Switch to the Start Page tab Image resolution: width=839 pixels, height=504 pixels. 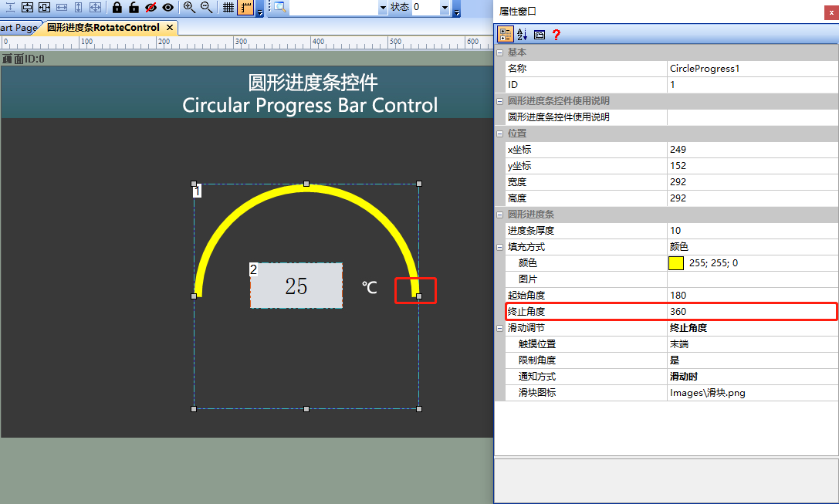[19, 27]
